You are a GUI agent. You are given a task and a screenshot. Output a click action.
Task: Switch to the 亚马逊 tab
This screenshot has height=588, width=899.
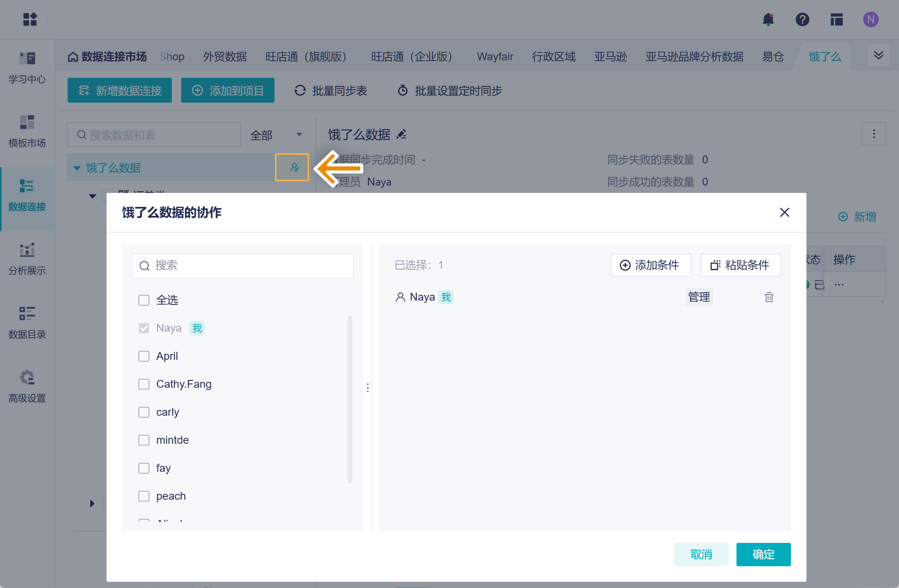coord(610,57)
